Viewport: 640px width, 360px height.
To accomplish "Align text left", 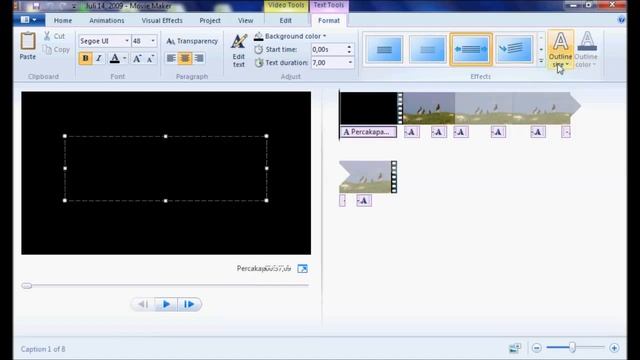I will (171, 58).
